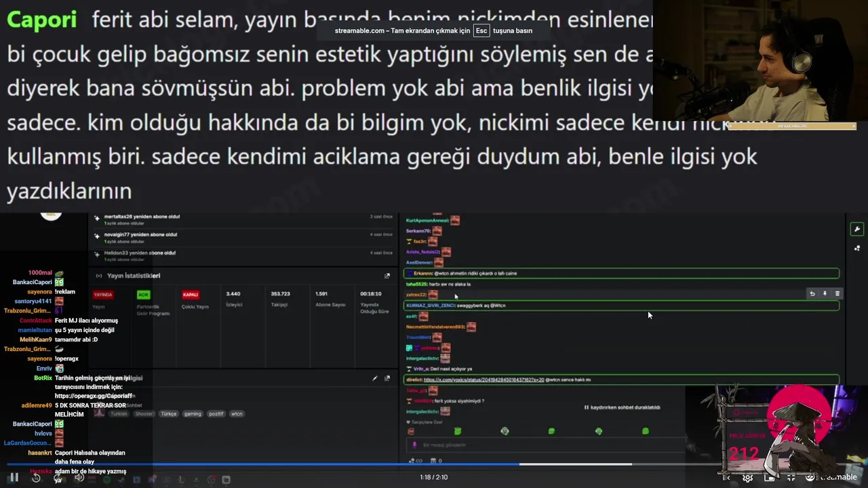The width and height of the screenshot is (868, 488).
Task: Click 'mertaltas26 yeniden abone oldu!' activity row
Action: [x=244, y=219]
